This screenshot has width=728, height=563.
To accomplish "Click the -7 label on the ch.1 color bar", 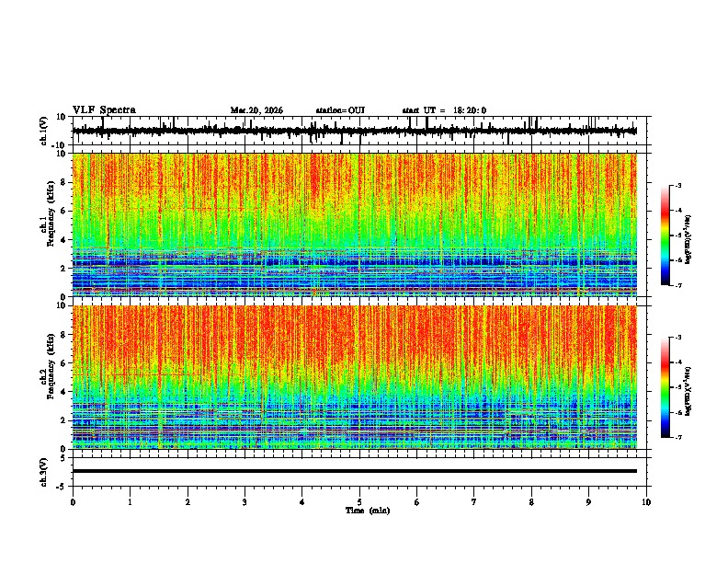I will 677,285.
